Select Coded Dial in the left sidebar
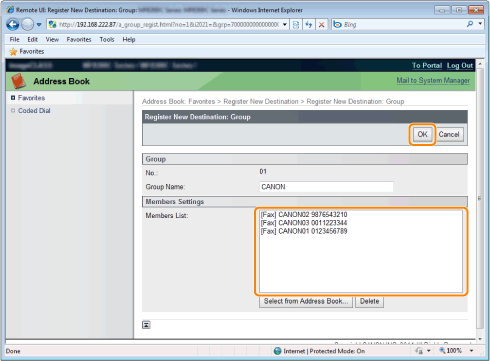This screenshot has height=361, width=490. tap(34, 110)
